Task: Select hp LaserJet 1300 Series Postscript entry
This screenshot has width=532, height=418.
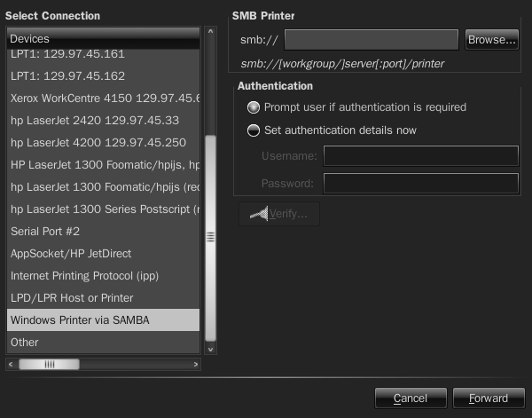Action: [103, 209]
